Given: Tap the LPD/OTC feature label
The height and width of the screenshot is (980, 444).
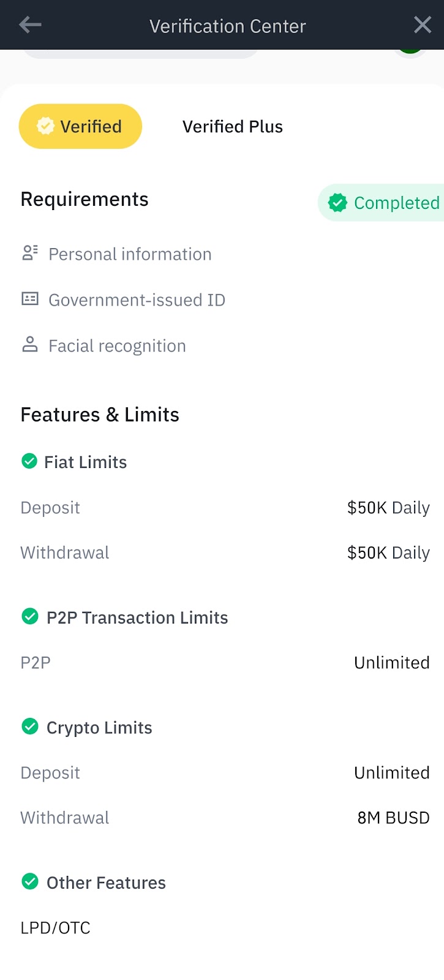Looking at the screenshot, I should click(x=55, y=928).
